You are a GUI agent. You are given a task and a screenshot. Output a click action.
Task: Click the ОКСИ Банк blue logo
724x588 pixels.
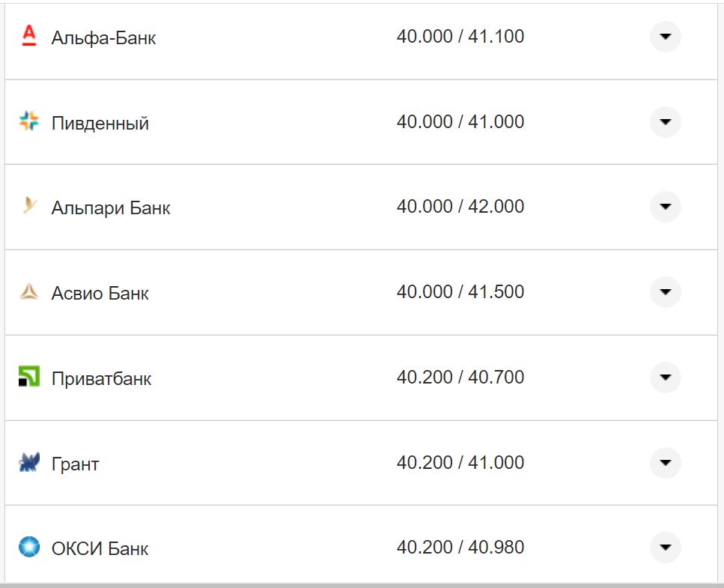(x=28, y=548)
